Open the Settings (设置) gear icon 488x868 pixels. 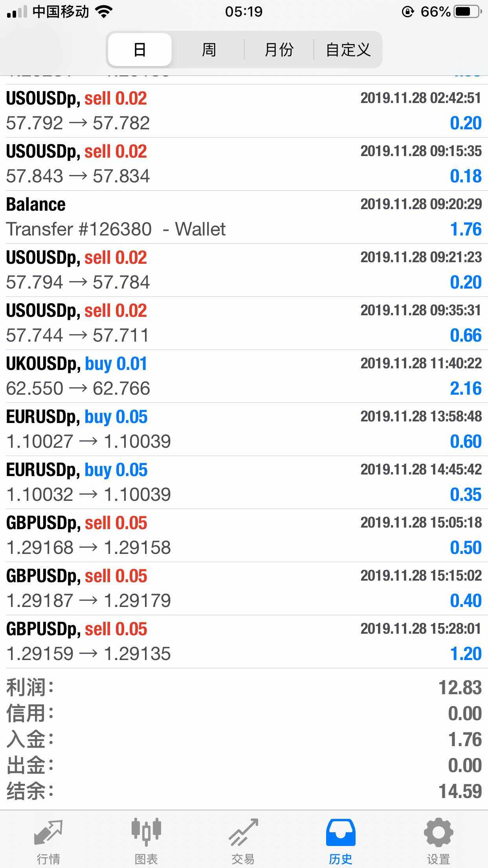click(438, 832)
